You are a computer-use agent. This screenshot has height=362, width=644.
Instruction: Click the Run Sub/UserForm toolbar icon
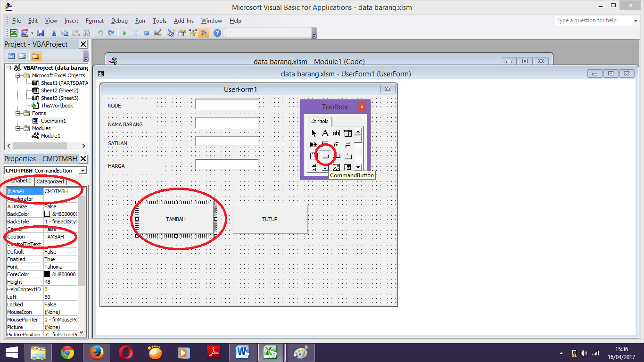[124, 33]
